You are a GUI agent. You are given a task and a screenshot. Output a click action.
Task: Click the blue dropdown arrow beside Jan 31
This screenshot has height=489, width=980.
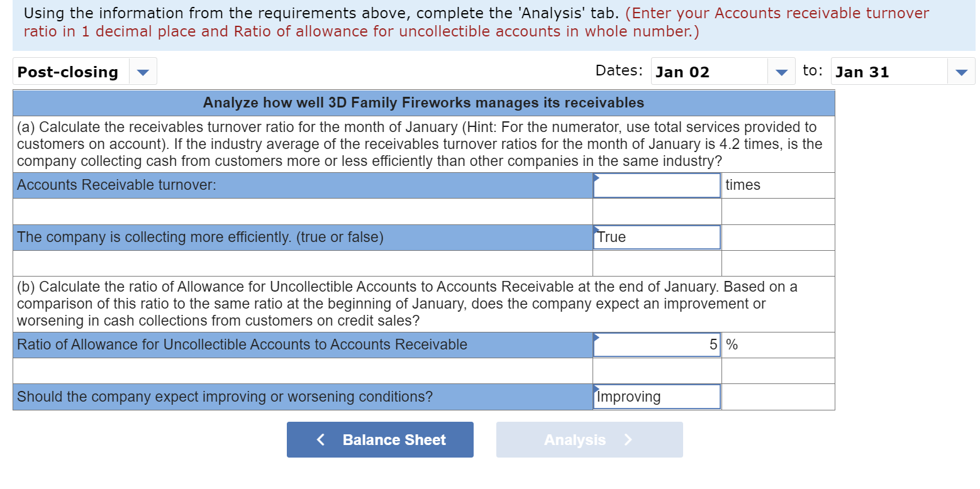click(961, 71)
